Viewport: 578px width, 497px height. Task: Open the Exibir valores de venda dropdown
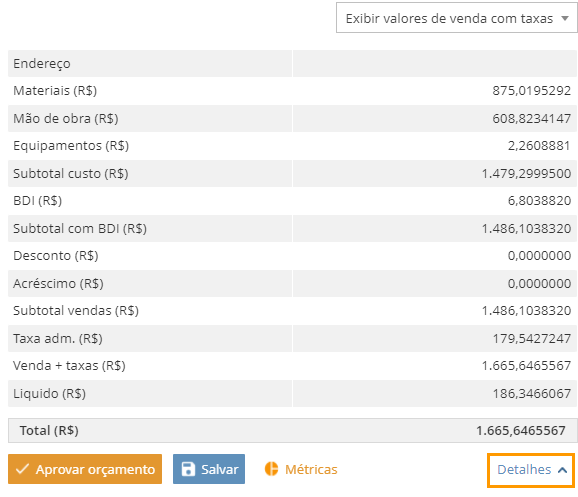pyautogui.click(x=456, y=18)
